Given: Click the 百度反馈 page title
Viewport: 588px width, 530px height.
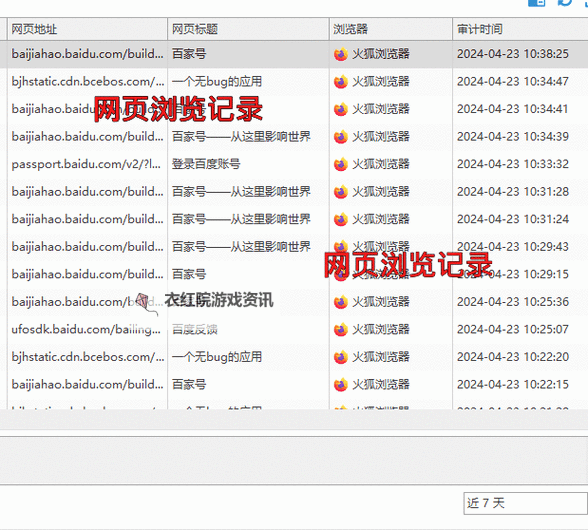Looking at the screenshot, I should pos(195,329).
